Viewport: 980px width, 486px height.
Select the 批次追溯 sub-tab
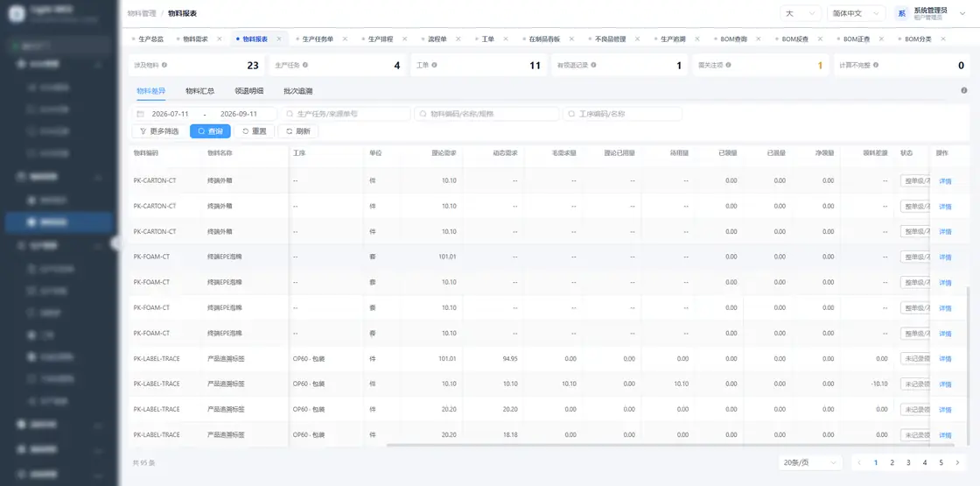298,91
